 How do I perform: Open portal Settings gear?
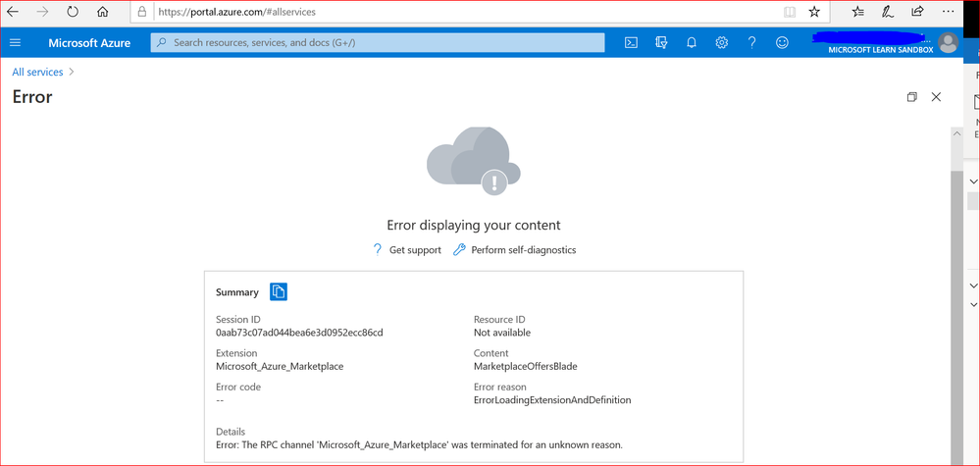pyautogui.click(x=722, y=42)
